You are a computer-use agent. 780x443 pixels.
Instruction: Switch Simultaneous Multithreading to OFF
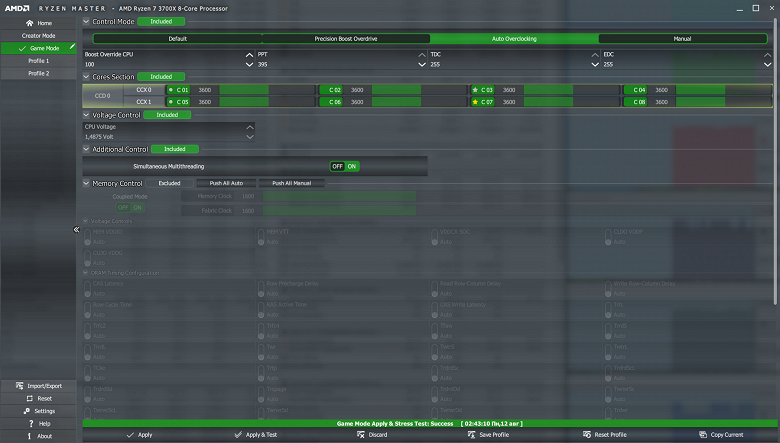[337, 167]
